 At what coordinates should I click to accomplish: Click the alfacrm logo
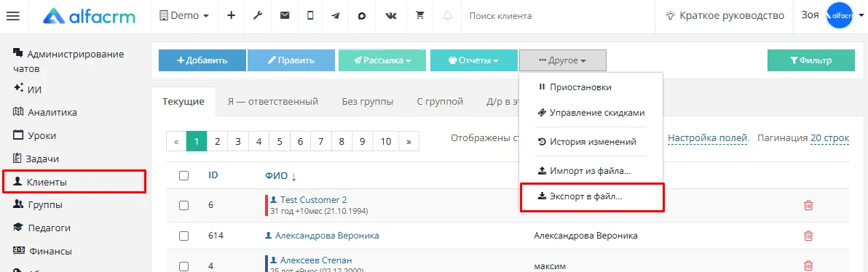(89, 17)
